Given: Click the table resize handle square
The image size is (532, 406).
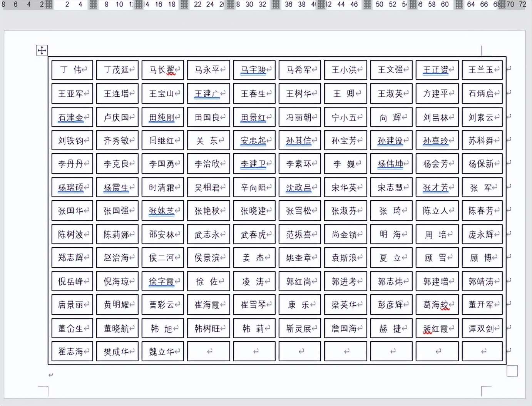Looking at the screenshot, I should (512, 371).
